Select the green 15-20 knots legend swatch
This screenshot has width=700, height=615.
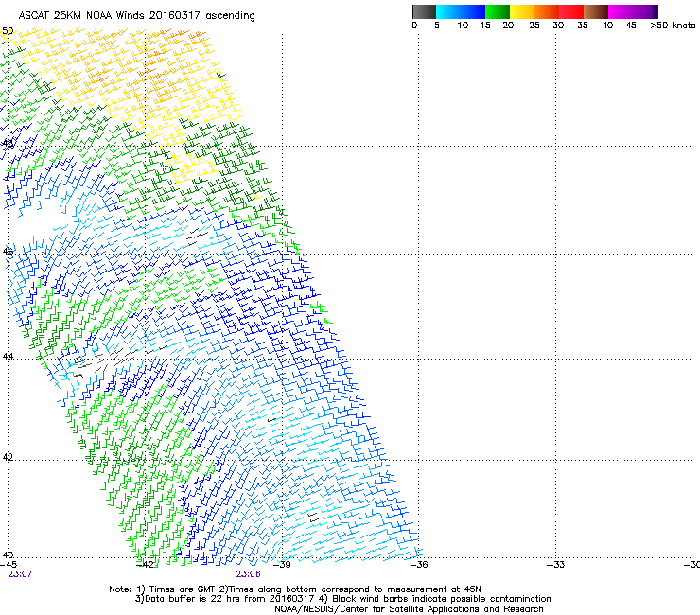(x=498, y=11)
